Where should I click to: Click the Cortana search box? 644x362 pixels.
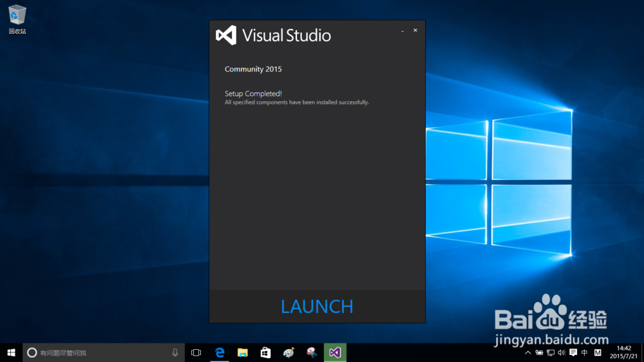pos(104,352)
